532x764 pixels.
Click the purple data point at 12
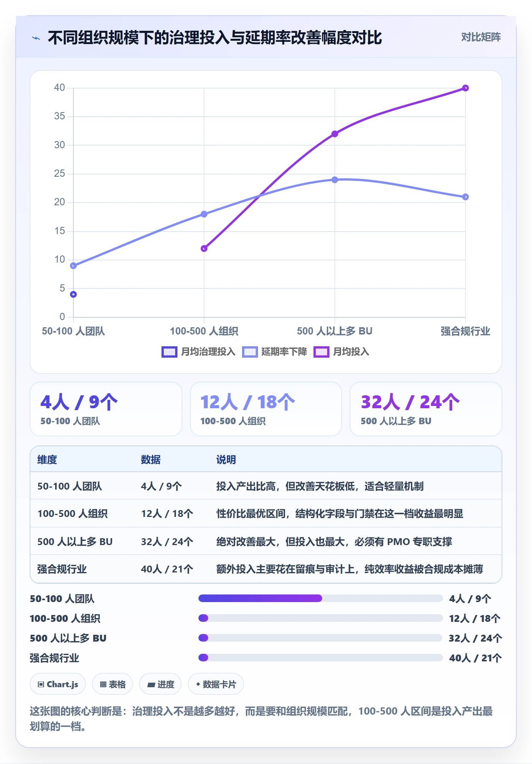204,249
